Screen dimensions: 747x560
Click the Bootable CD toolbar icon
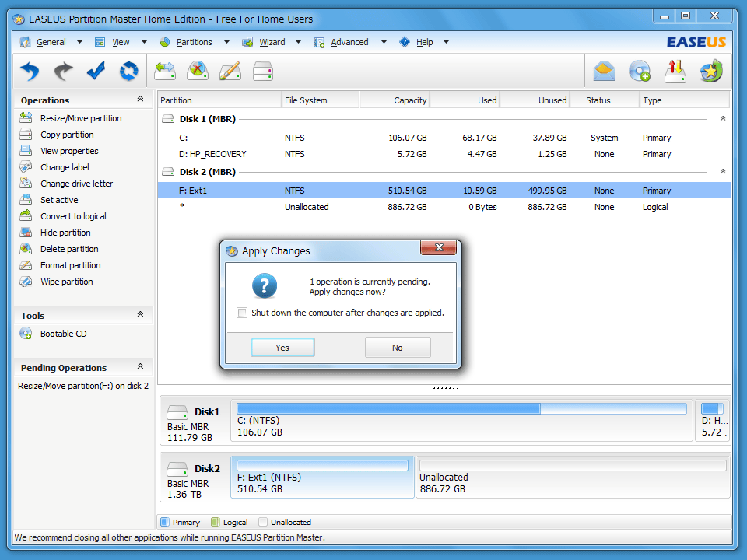coord(640,72)
